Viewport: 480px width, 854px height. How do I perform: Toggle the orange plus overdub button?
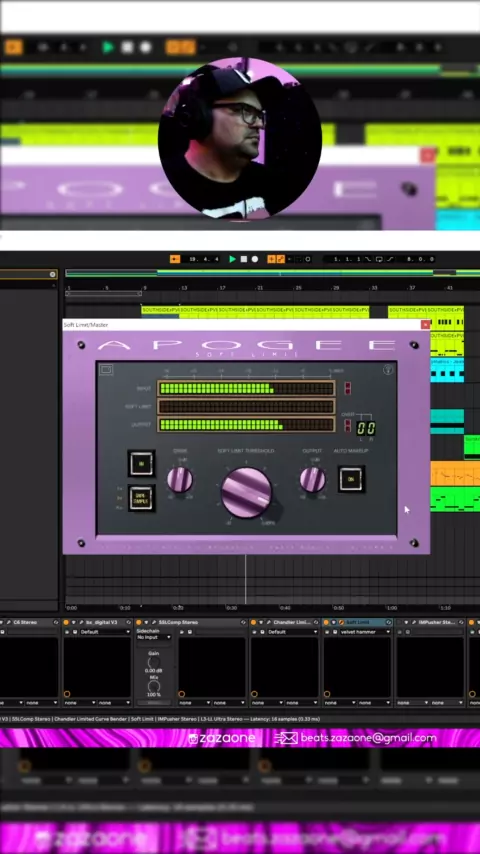[271, 259]
